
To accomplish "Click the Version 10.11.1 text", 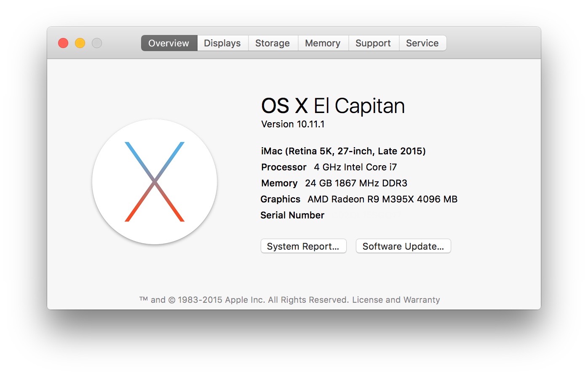I will pos(293,124).
